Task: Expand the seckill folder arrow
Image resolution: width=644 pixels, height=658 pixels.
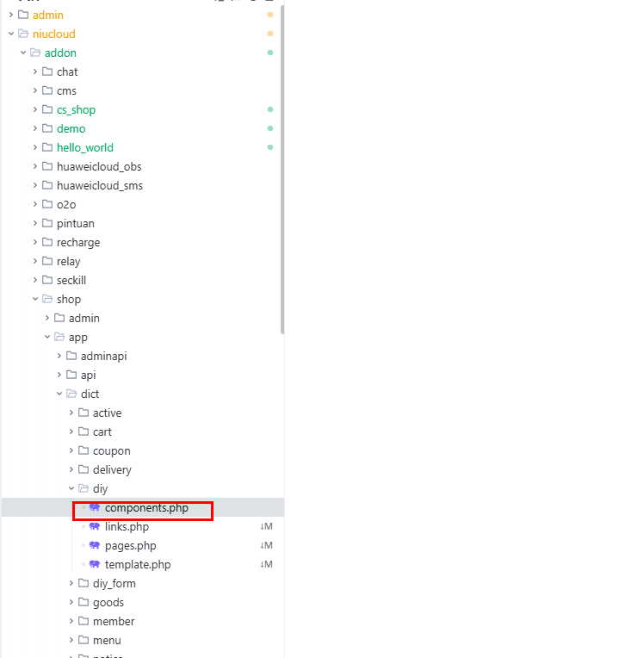Action: [x=35, y=281]
